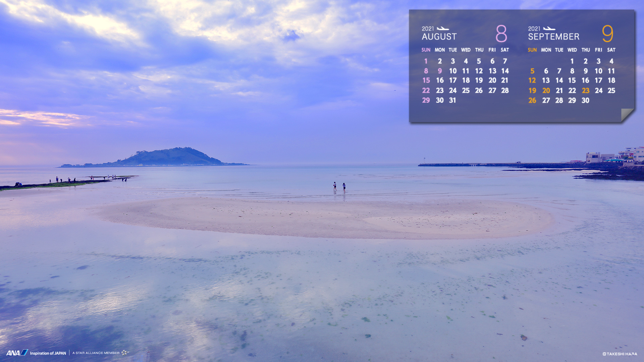Select August 21 in the calendar

[505, 80]
